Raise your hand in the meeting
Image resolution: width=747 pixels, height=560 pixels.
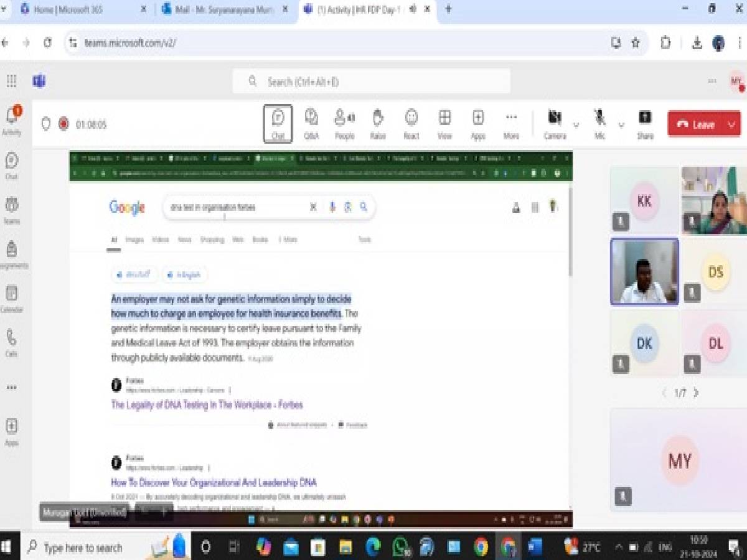[378, 123]
